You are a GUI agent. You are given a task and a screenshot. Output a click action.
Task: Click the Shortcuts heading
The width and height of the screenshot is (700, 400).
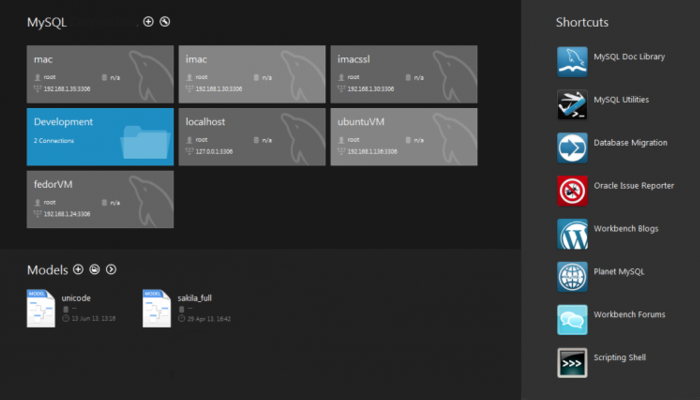(582, 22)
